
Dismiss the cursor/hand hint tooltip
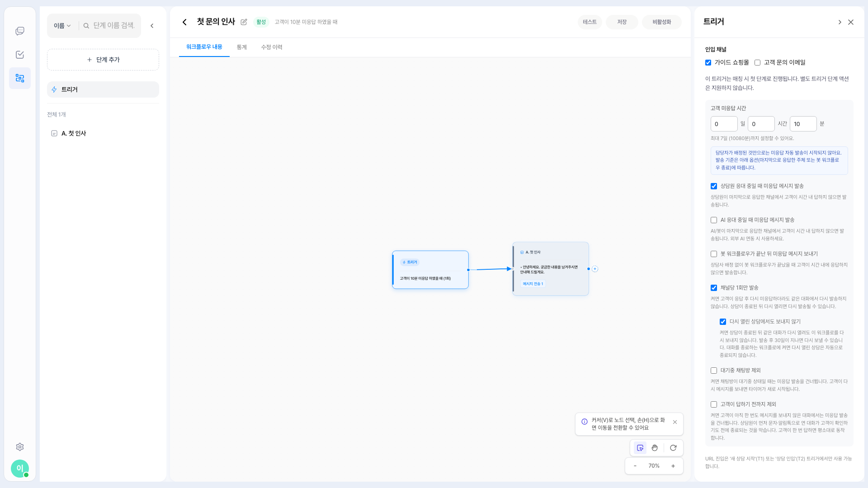675,422
